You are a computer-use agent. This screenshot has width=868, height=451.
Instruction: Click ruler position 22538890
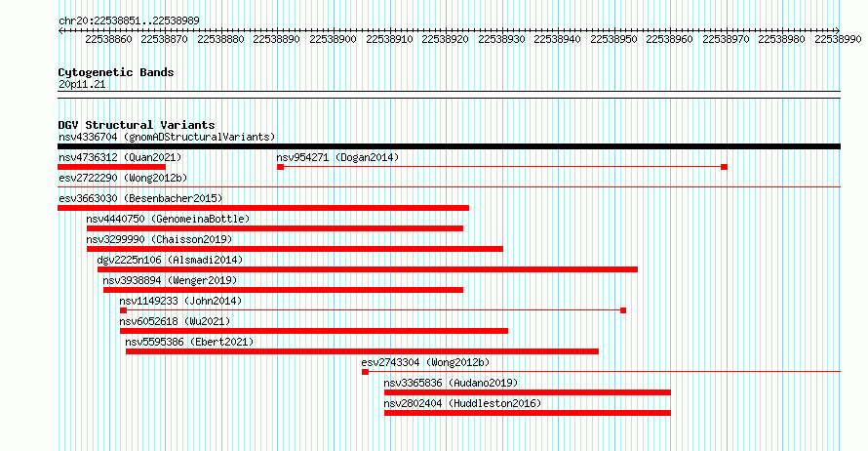(x=277, y=39)
